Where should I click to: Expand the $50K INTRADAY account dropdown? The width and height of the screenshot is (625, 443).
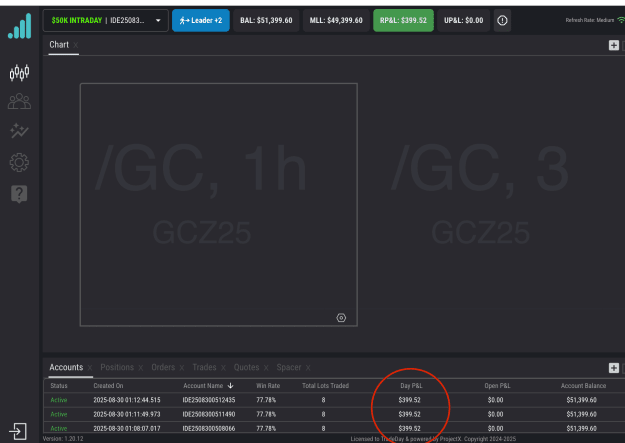click(x=106, y=20)
